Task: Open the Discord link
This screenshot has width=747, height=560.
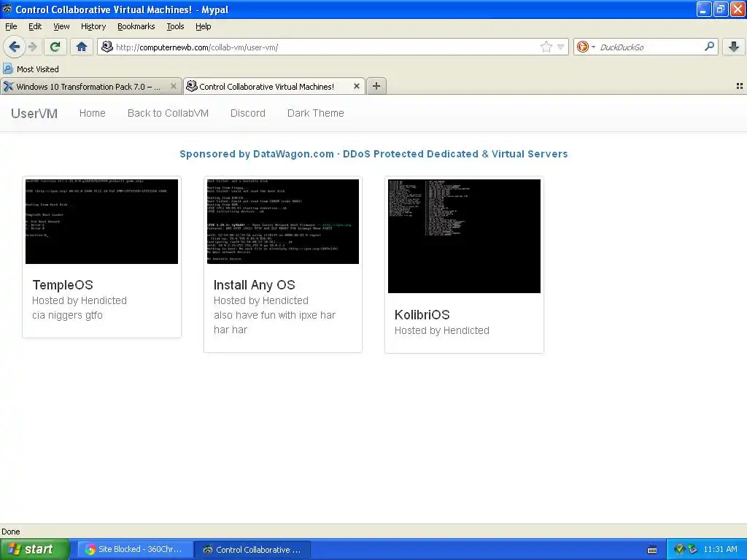Action: tap(248, 113)
